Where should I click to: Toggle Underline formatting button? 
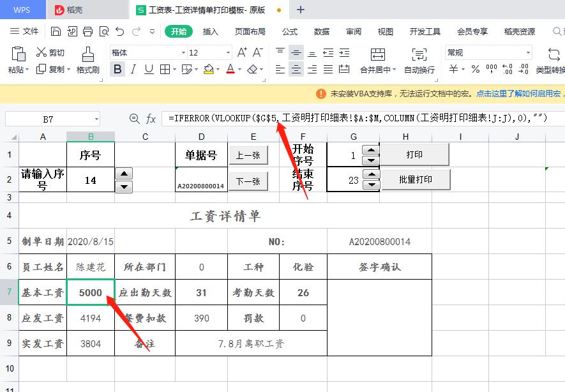pyautogui.click(x=149, y=69)
